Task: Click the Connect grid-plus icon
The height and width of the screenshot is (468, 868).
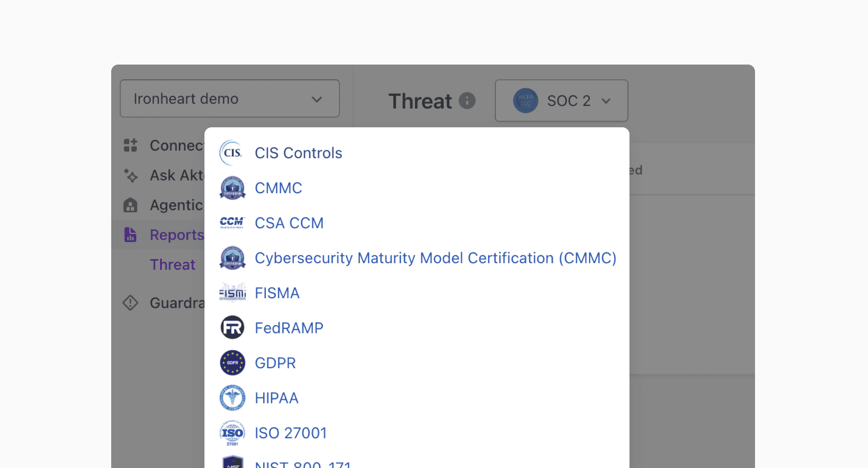Action: (130, 145)
